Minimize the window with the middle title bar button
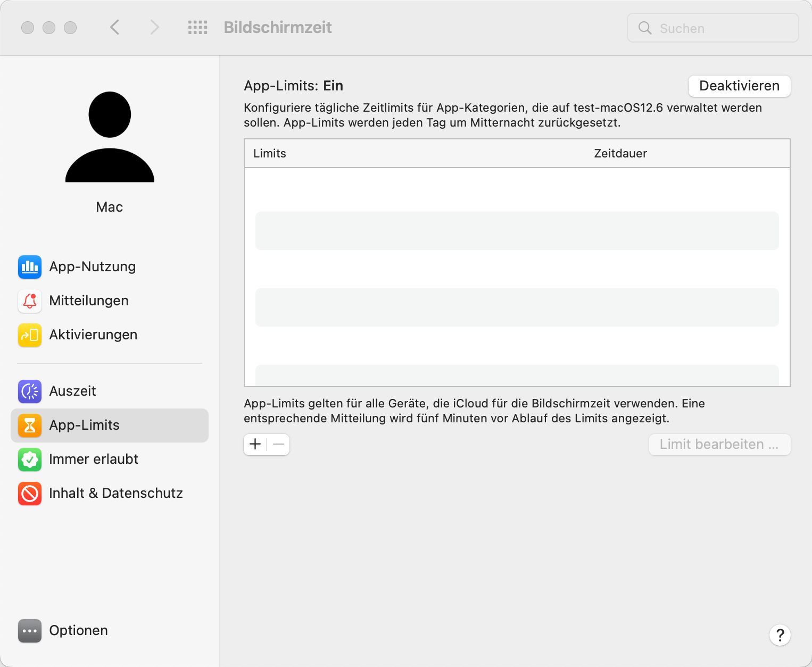812x667 pixels. [x=49, y=28]
